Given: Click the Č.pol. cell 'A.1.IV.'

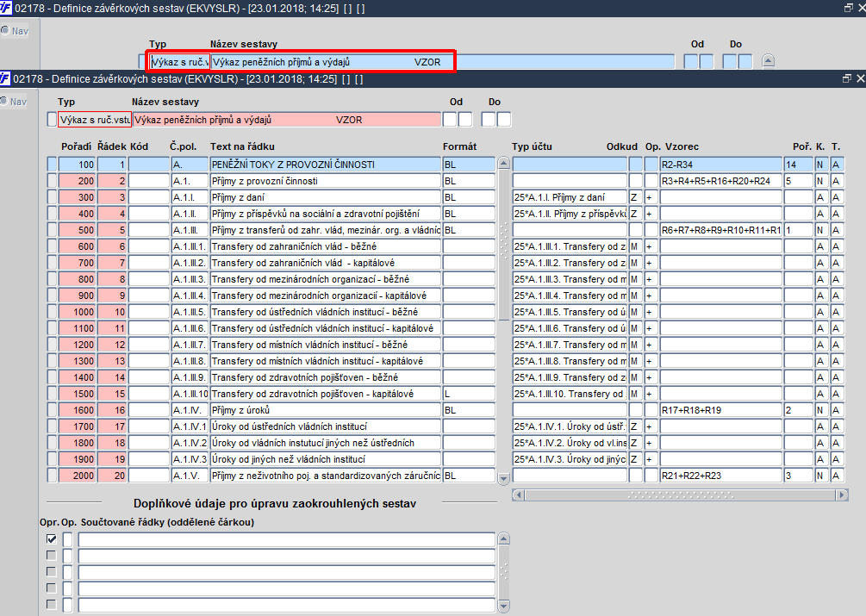Looking at the screenshot, I should pyautogui.click(x=190, y=410).
